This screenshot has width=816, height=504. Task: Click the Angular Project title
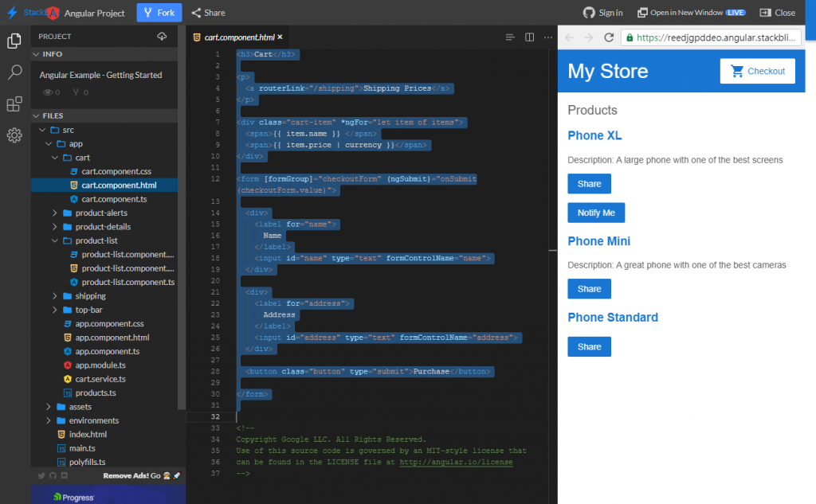94,13
